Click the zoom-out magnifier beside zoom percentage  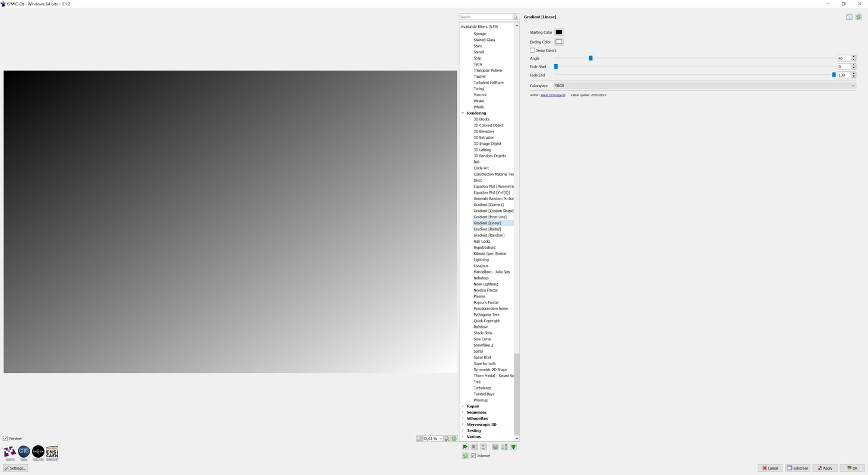[419, 438]
